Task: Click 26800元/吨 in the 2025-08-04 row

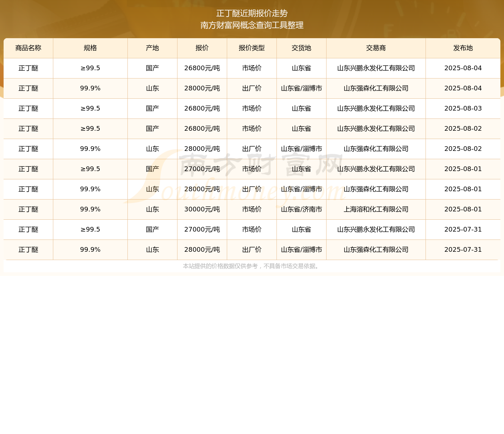Action: [x=202, y=68]
